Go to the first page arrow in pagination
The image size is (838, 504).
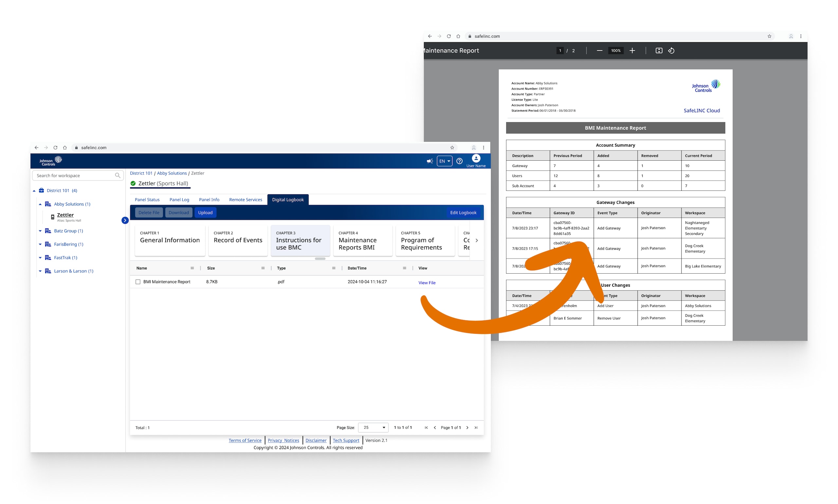click(426, 428)
